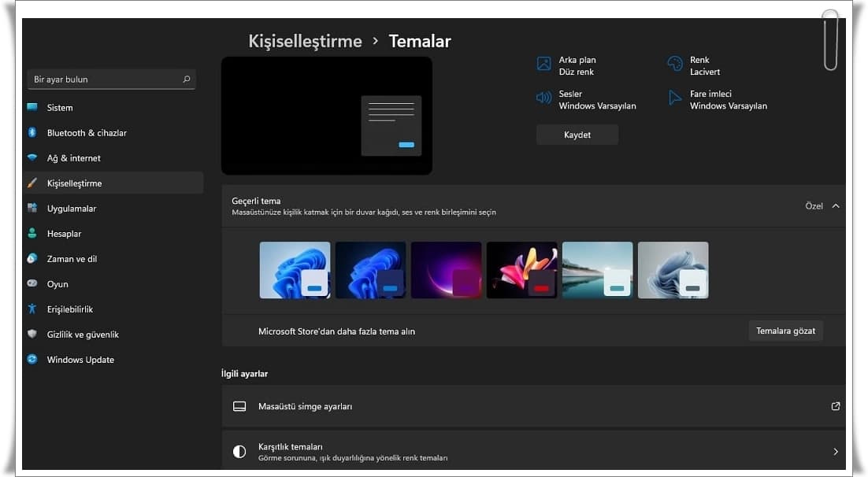Go back to Kişiselleştirme via breadcrumb
This screenshot has height=477, width=868.
click(x=305, y=41)
